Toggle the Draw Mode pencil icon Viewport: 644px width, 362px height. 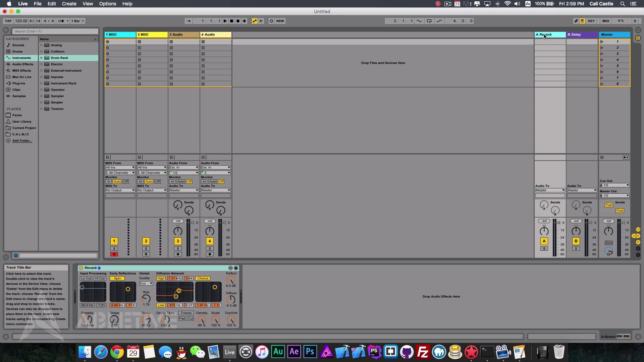coord(576,21)
